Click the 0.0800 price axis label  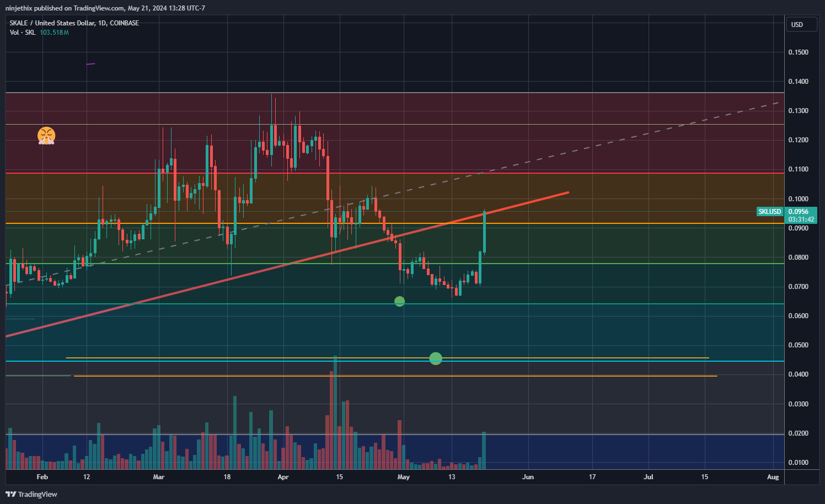point(799,258)
